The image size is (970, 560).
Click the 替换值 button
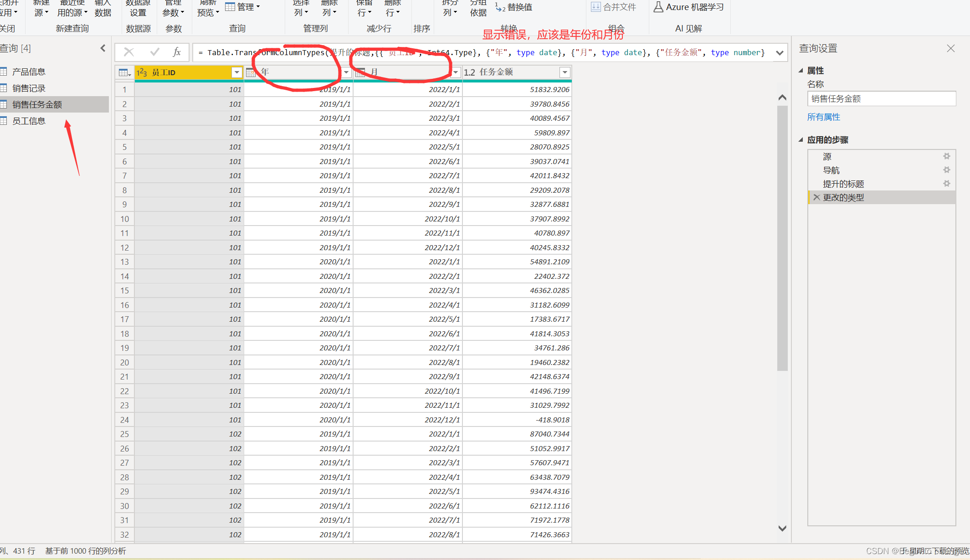(x=514, y=7)
